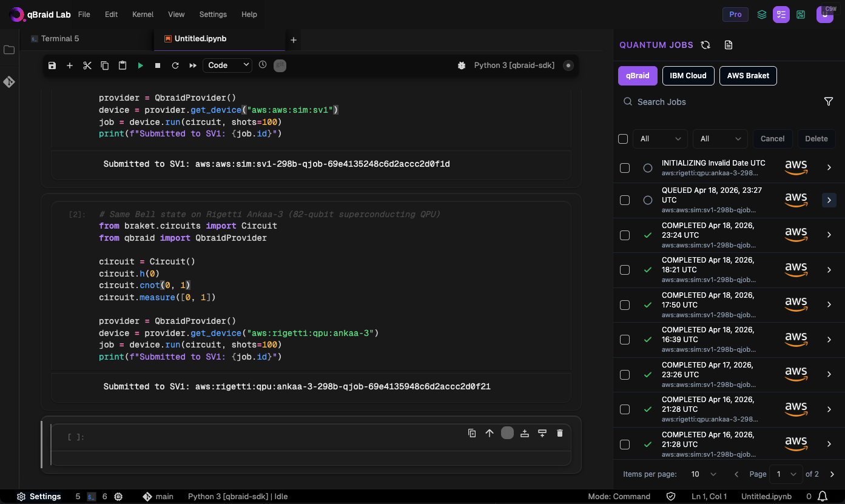Expand the INITIALIZING job row chevron

(x=829, y=167)
